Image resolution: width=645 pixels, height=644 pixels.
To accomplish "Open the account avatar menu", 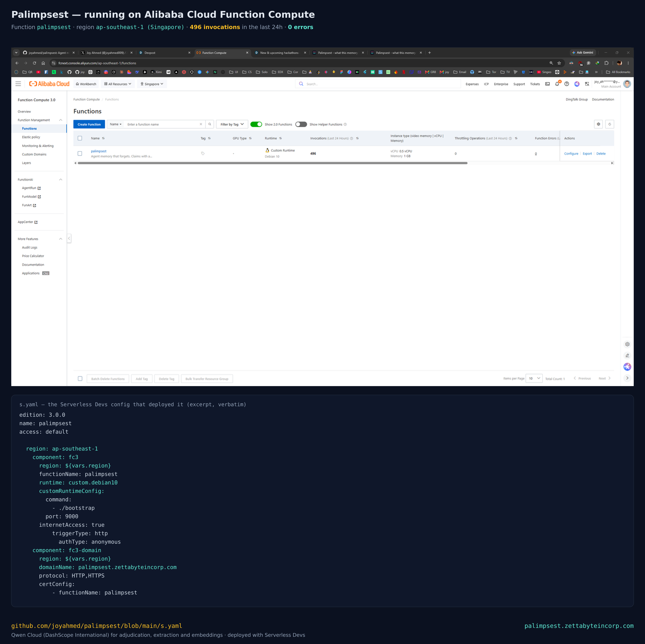I will 627,84.
